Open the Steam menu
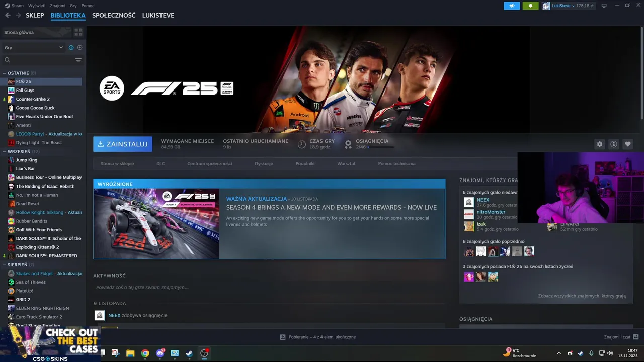 pyautogui.click(x=15, y=6)
